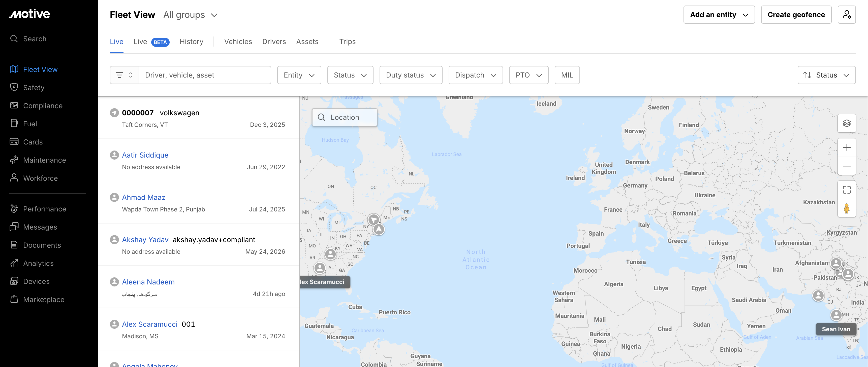Open Aatir Siddique driver link
This screenshot has height=367, width=868.
(145, 155)
